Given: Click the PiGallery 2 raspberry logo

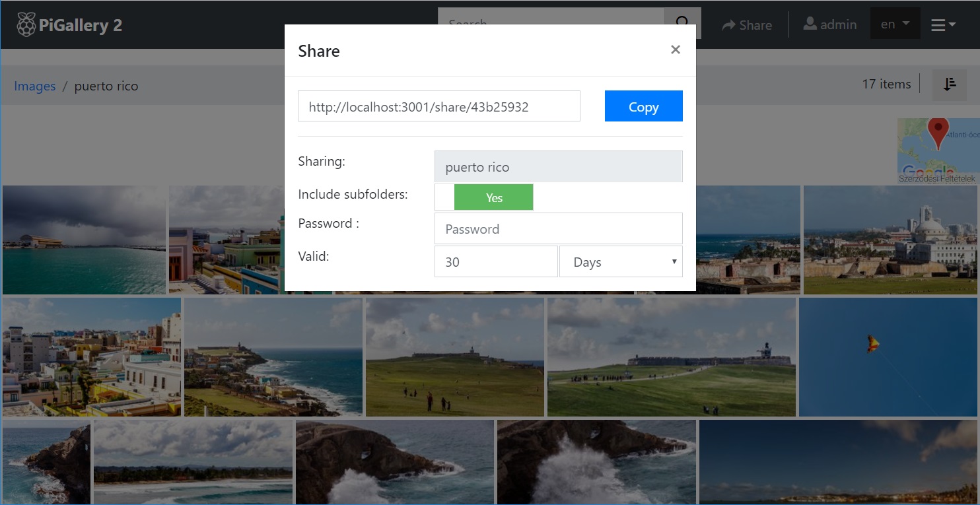Looking at the screenshot, I should coord(26,25).
